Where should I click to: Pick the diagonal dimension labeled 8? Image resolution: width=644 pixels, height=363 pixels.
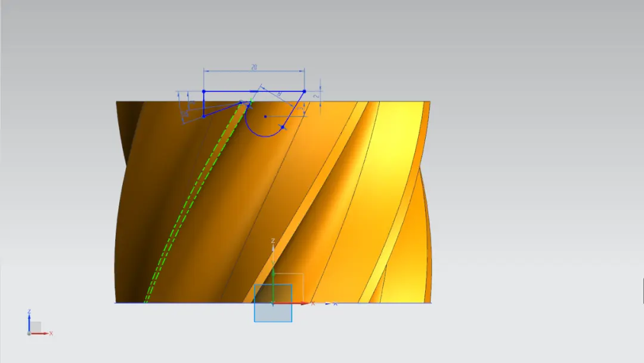280,94
